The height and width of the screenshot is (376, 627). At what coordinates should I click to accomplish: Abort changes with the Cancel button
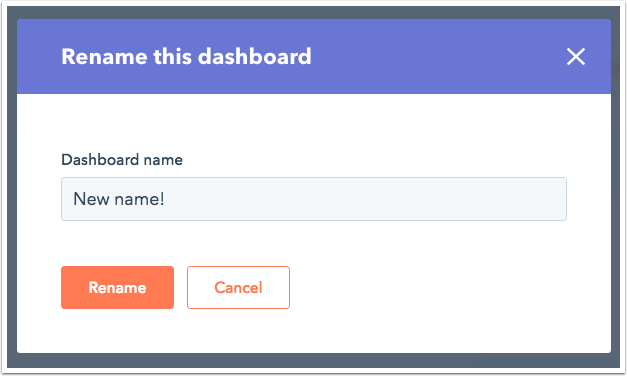tap(238, 287)
